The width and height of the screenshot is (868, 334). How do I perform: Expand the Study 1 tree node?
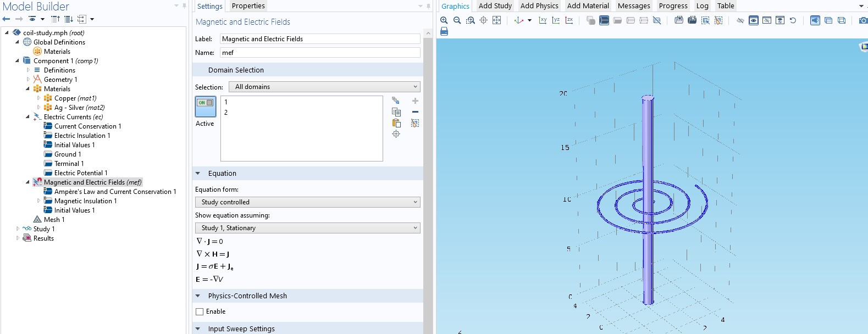pyautogui.click(x=18, y=229)
